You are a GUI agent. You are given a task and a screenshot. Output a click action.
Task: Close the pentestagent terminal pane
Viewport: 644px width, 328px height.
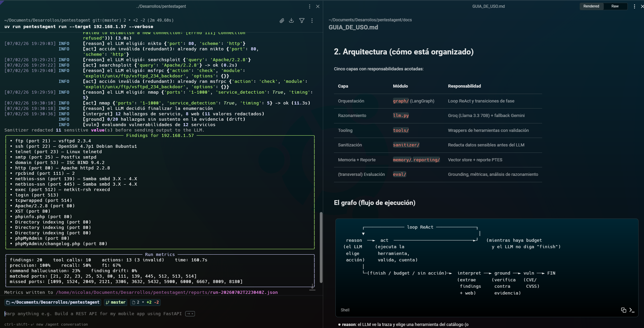[x=318, y=6]
